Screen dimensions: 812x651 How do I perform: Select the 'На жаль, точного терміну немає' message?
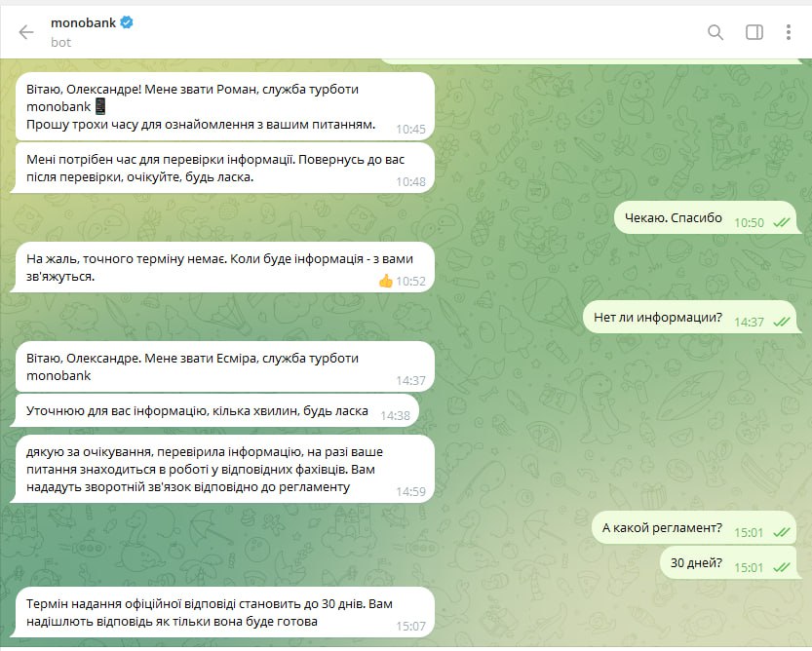point(222,268)
